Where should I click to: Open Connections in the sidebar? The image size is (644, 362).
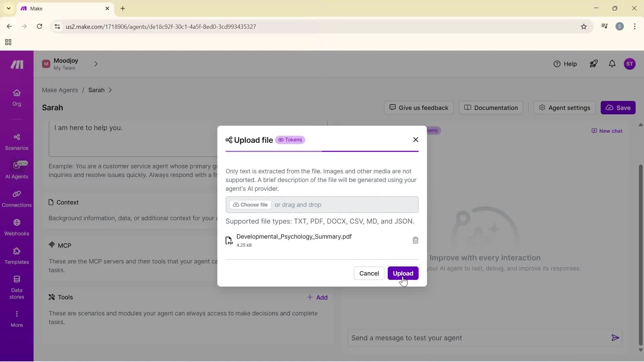16,199
